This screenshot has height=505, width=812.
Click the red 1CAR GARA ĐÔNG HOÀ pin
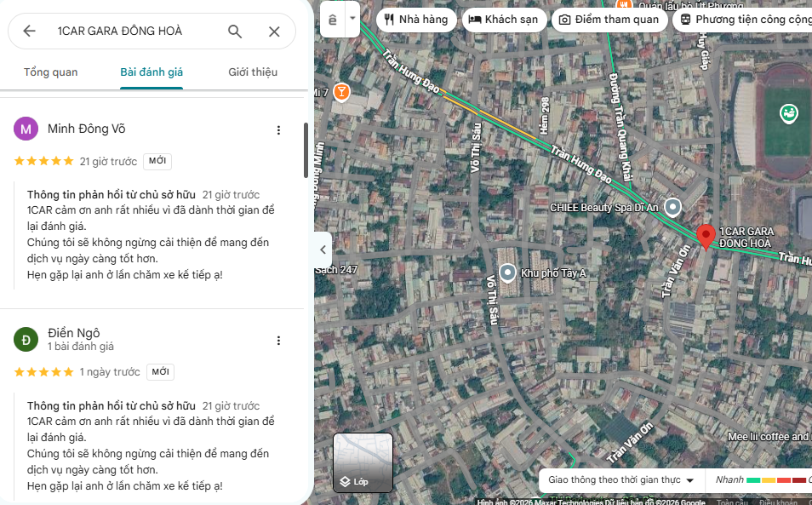(706, 236)
